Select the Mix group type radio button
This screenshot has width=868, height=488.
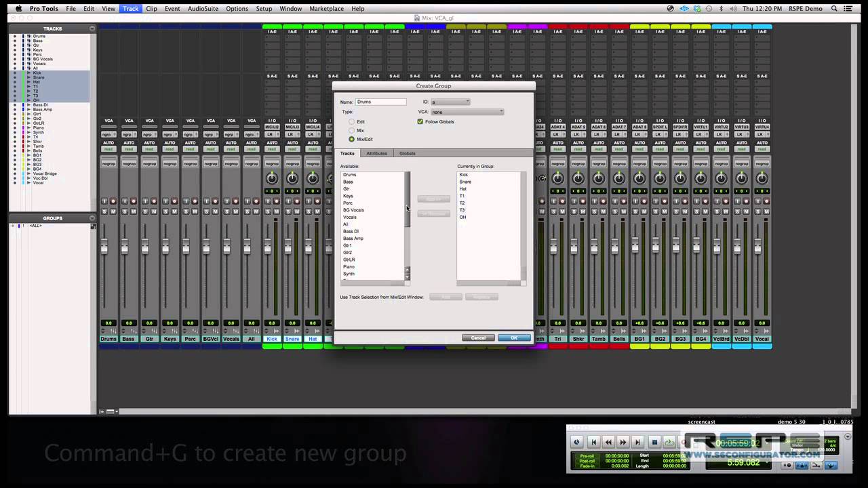tap(351, 130)
